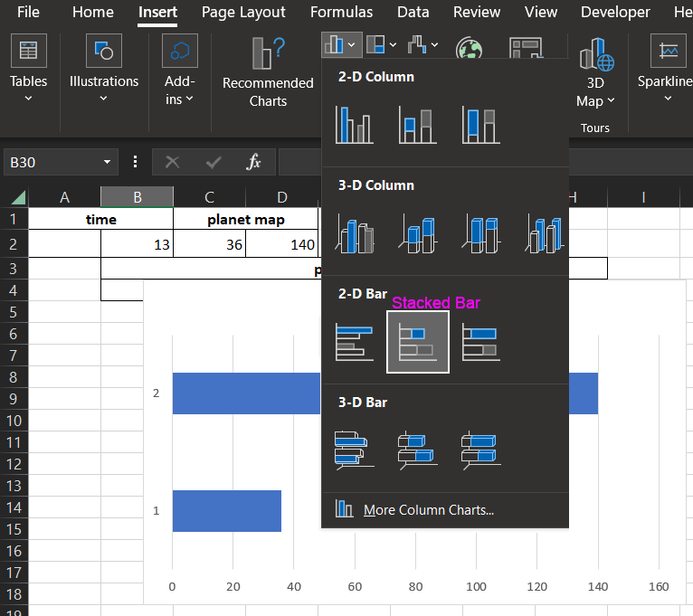
Task: Select the 2-D Clustered Bar chart icon
Action: (x=354, y=342)
